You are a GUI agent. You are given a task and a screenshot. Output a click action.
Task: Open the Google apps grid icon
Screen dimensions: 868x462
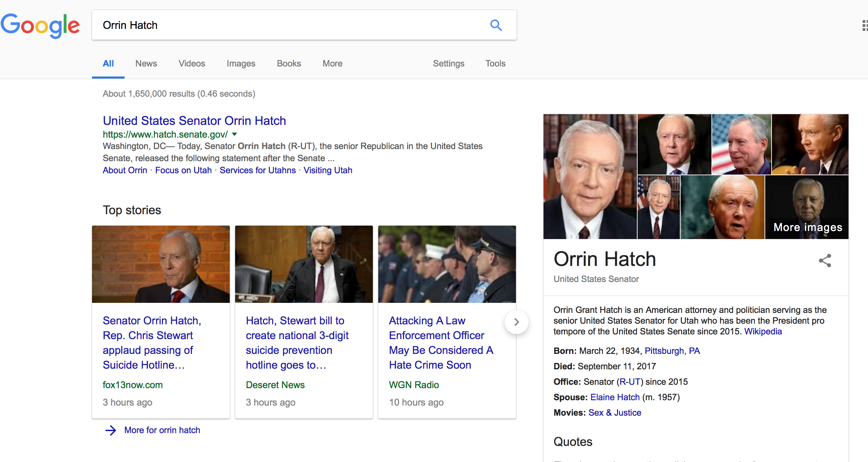(864, 25)
